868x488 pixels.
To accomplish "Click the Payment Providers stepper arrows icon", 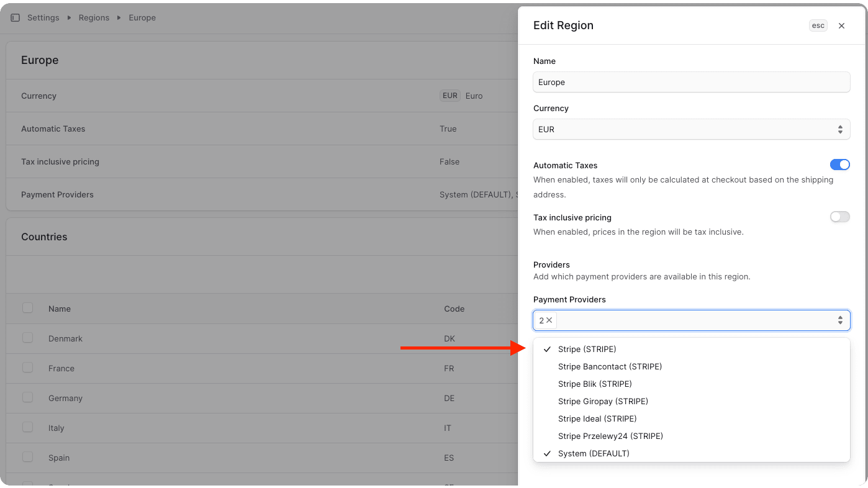I will pos(840,320).
